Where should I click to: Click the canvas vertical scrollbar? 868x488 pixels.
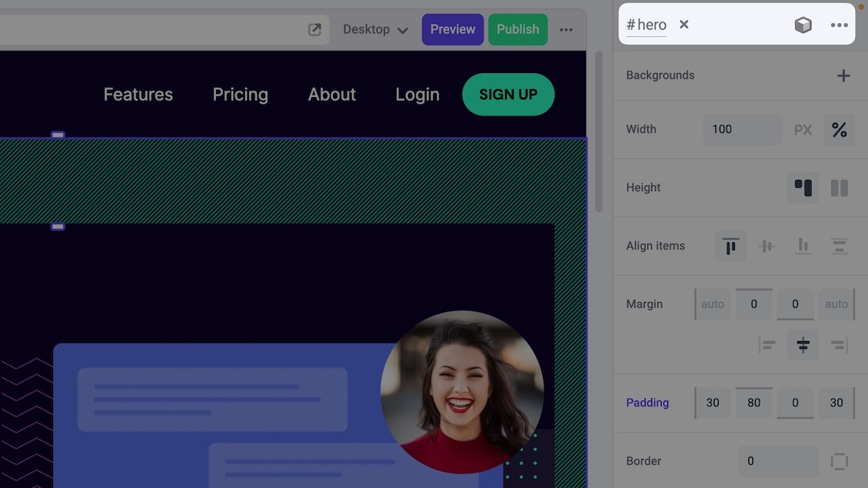click(x=598, y=132)
